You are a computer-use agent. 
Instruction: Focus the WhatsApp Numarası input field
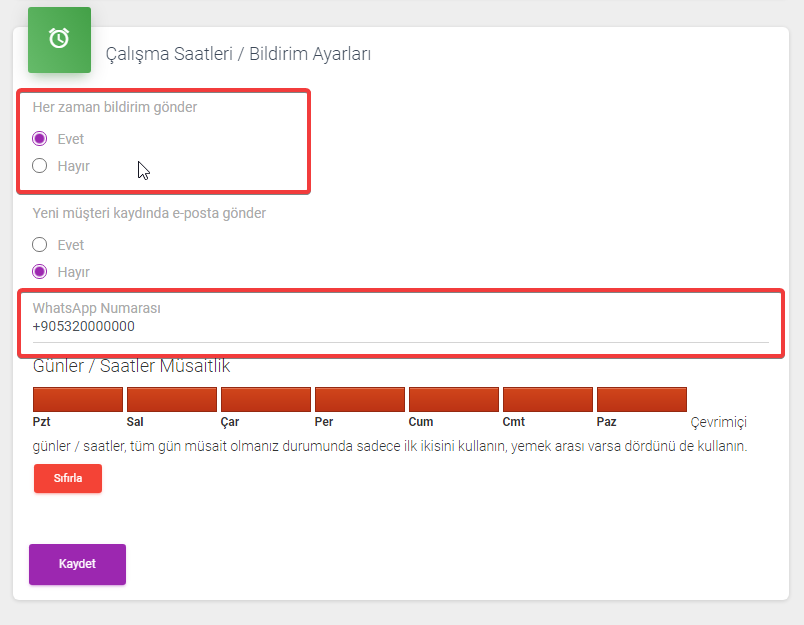click(400, 327)
